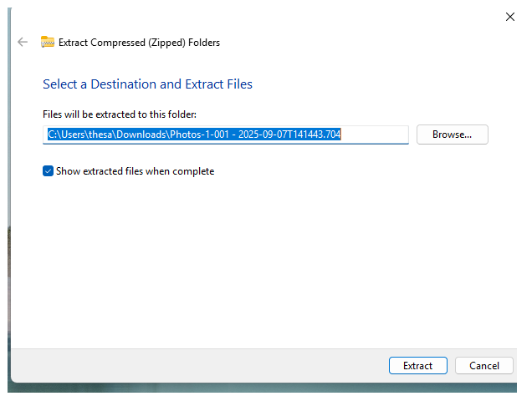The image size is (532, 396).
Task: Click the Browse... button
Action: [x=452, y=135]
